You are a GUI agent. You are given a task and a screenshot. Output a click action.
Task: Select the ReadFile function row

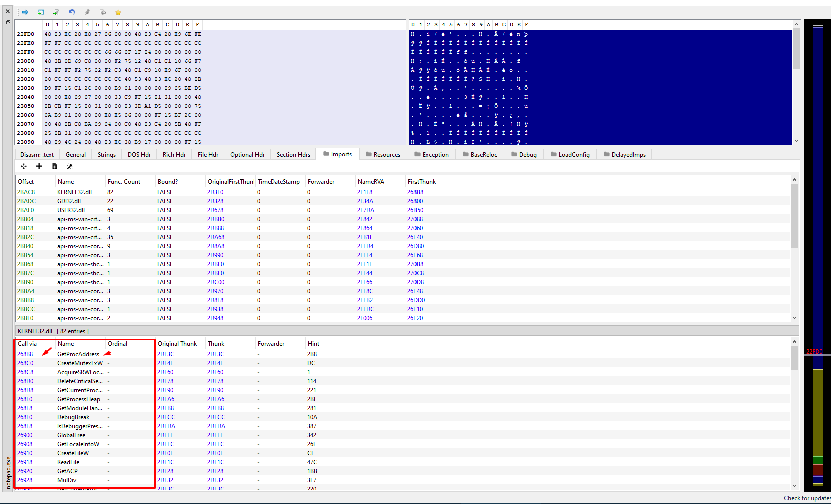click(403, 462)
